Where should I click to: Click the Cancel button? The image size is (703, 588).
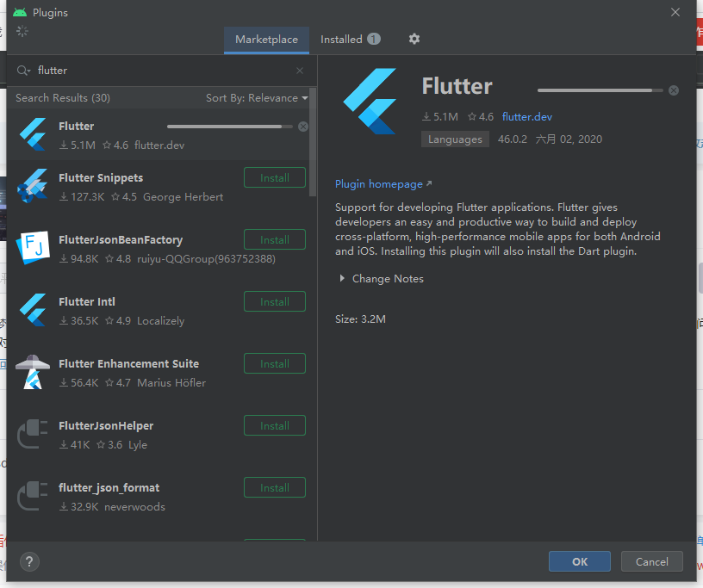coord(652,561)
